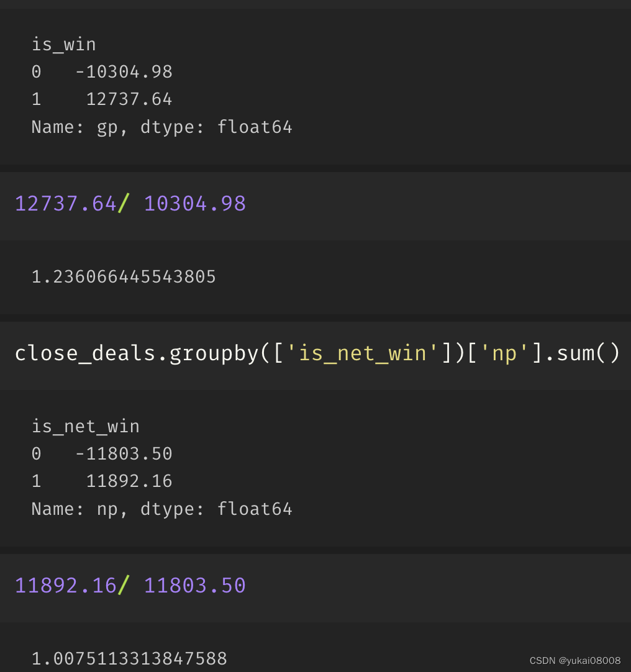Click the is_win output header
This screenshot has height=672, width=631.
tap(63, 45)
